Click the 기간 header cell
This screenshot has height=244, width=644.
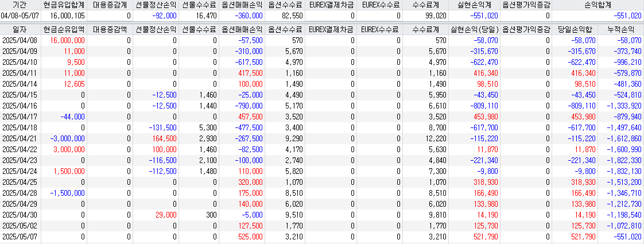pyautogui.click(x=20, y=5)
